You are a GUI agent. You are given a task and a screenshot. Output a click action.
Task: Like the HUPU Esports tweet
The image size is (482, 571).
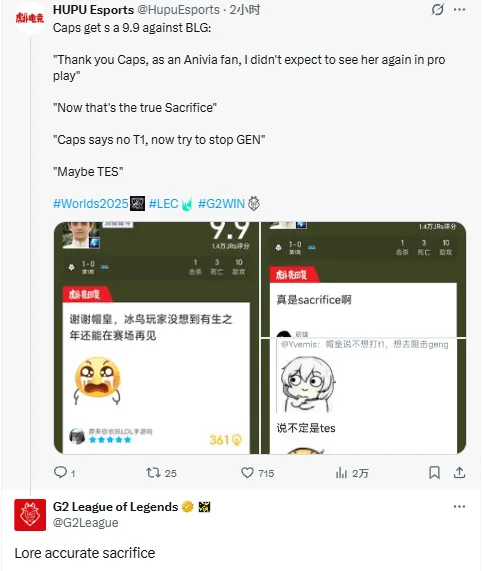(x=247, y=473)
